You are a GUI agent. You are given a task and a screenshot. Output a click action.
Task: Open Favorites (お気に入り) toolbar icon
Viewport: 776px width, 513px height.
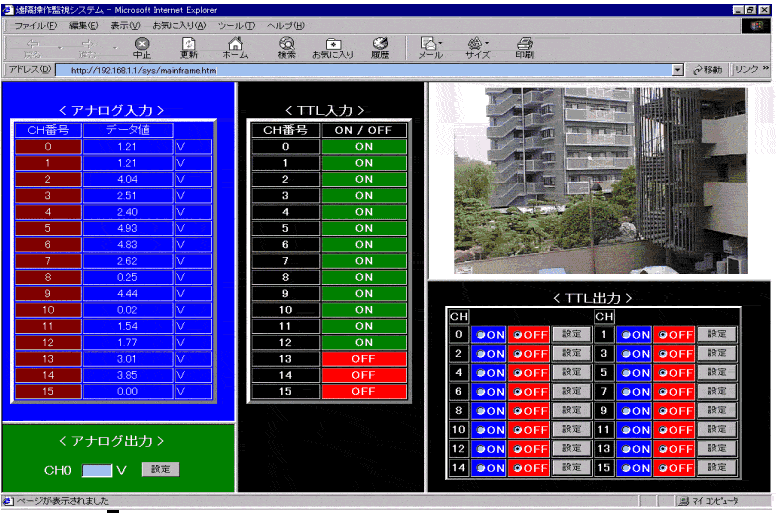pyautogui.click(x=333, y=45)
